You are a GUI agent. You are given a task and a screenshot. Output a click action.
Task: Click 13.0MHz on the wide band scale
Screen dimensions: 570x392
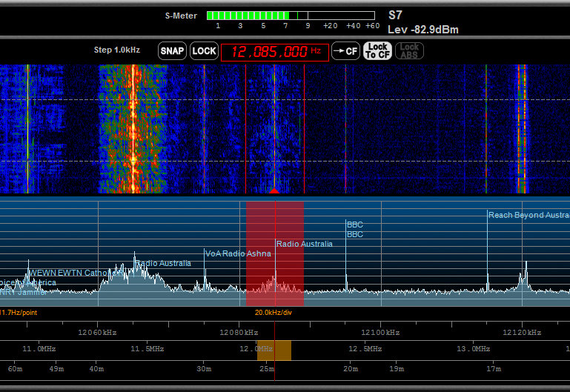(474, 349)
